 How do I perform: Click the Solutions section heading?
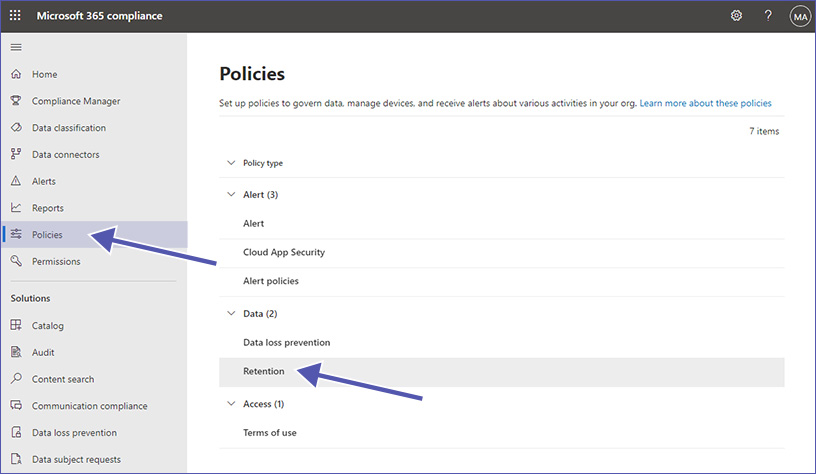(31, 298)
